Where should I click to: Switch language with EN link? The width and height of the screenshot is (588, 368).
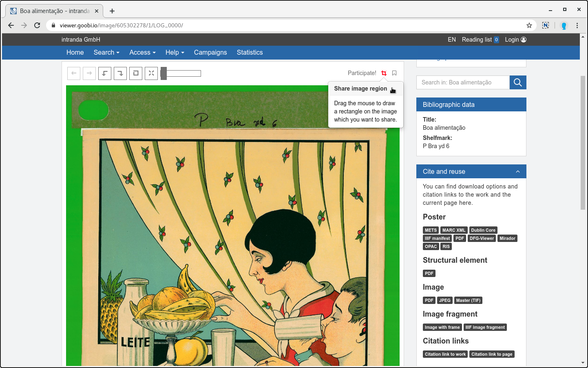(x=452, y=40)
